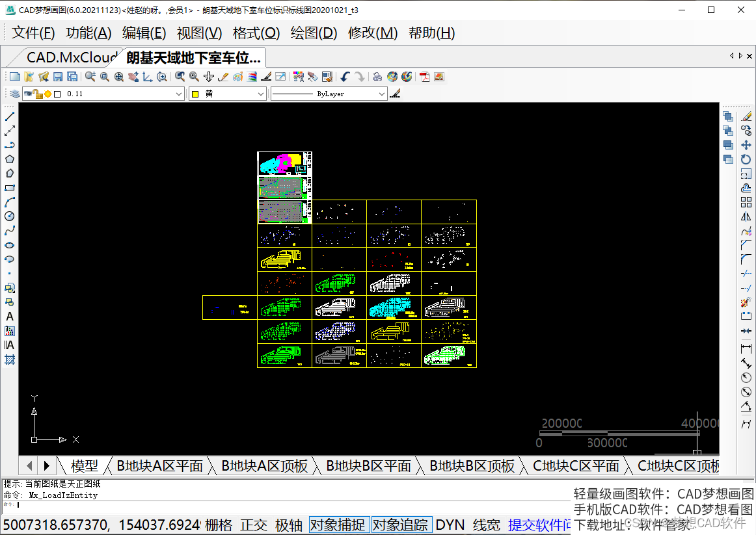Open the ByLayer linetype dropdown
Viewport: 756px width, 535px height.
click(x=329, y=94)
